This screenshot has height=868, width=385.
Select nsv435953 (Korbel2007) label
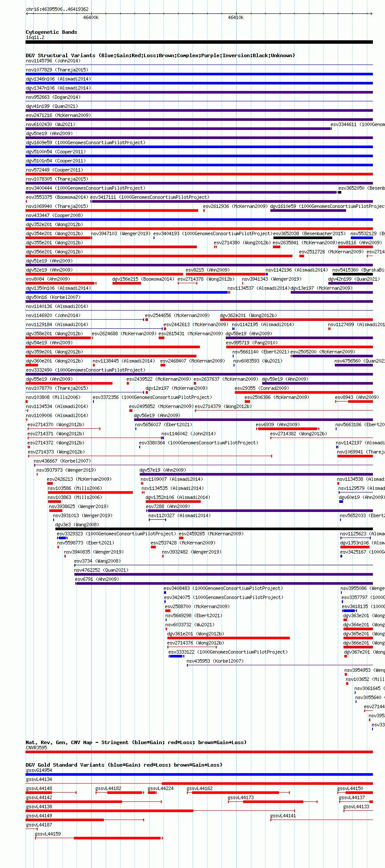(215, 661)
